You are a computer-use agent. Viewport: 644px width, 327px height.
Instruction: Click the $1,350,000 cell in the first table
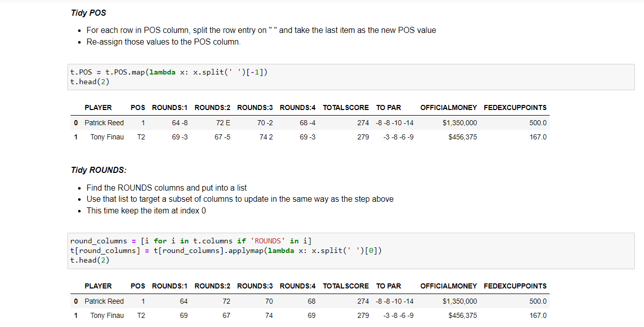460,123
